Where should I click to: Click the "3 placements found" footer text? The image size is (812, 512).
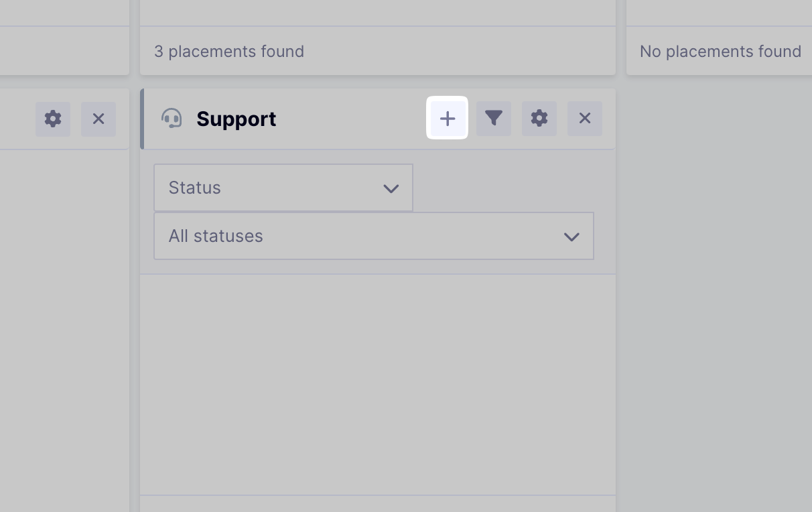[x=229, y=52]
